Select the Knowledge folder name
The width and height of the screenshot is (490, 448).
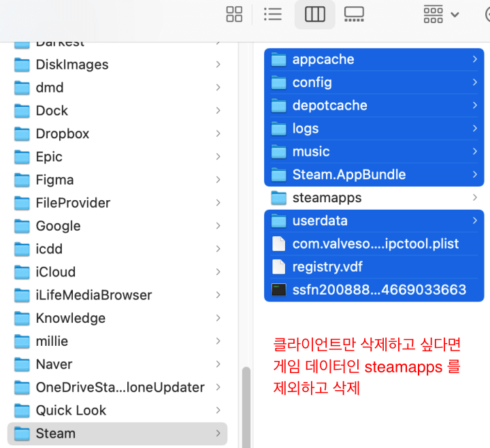tap(71, 318)
